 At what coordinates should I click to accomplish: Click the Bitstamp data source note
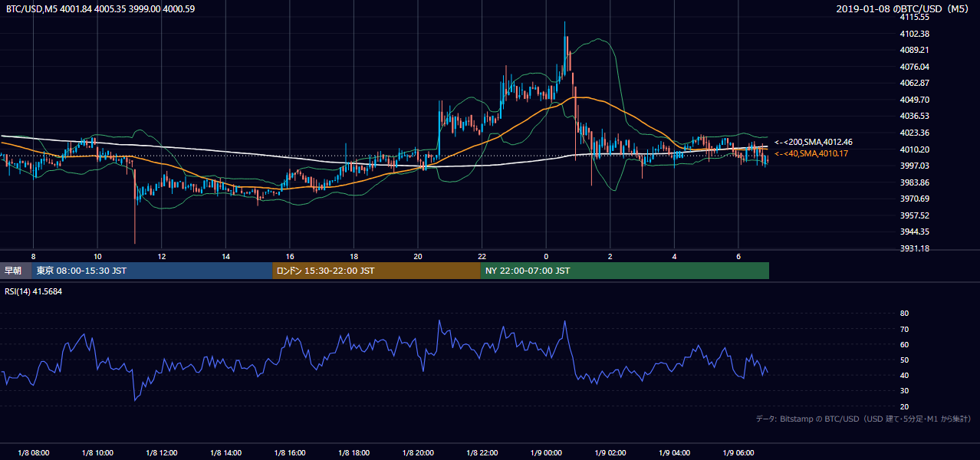[x=864, y=419]
